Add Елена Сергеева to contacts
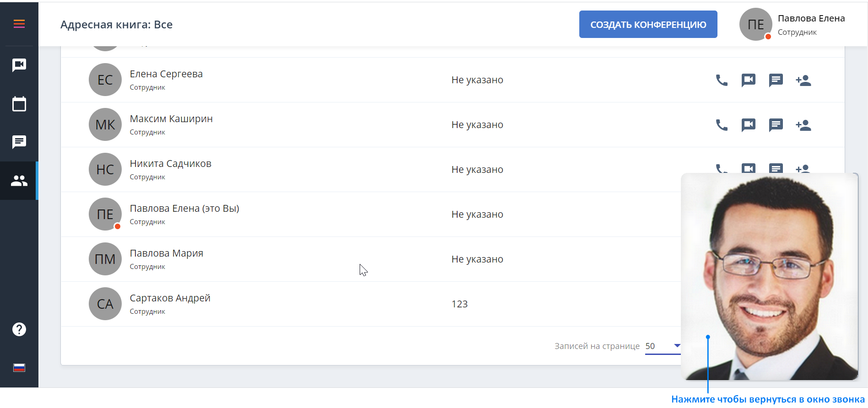The width and height of the screenshot is (868, 408). pos(803,80)
